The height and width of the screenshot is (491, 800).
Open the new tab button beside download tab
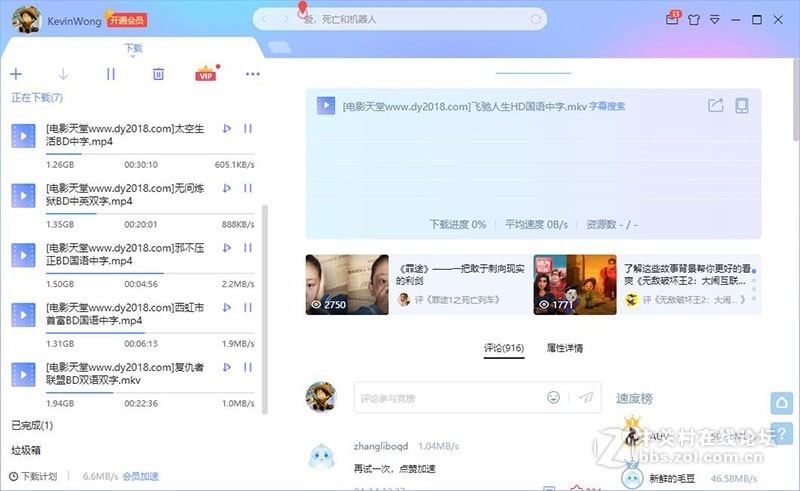pos(279,47)
